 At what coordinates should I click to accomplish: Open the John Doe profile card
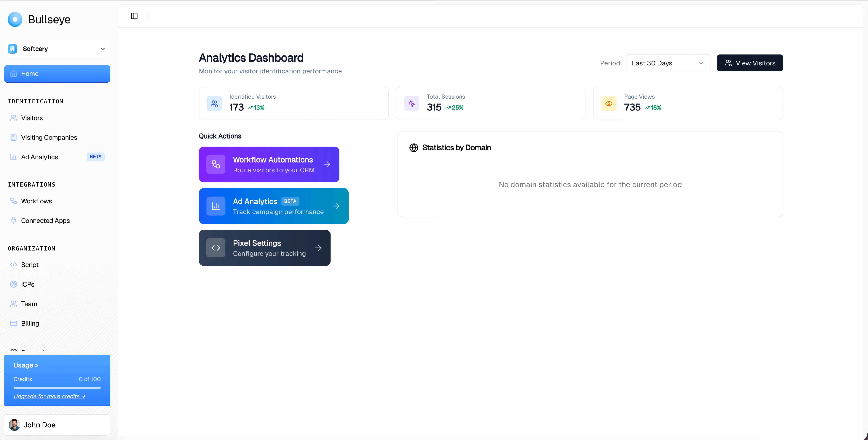(57, 425)
